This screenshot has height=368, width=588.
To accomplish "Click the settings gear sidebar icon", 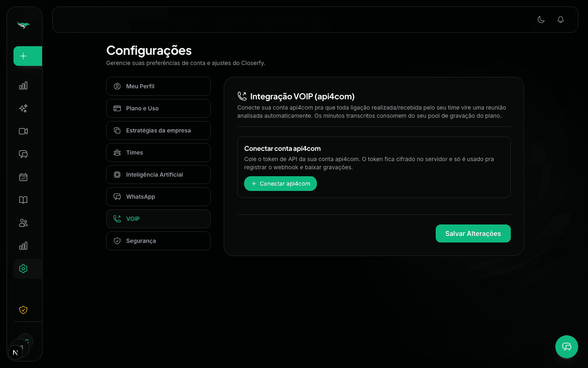I will pos(23,269).
